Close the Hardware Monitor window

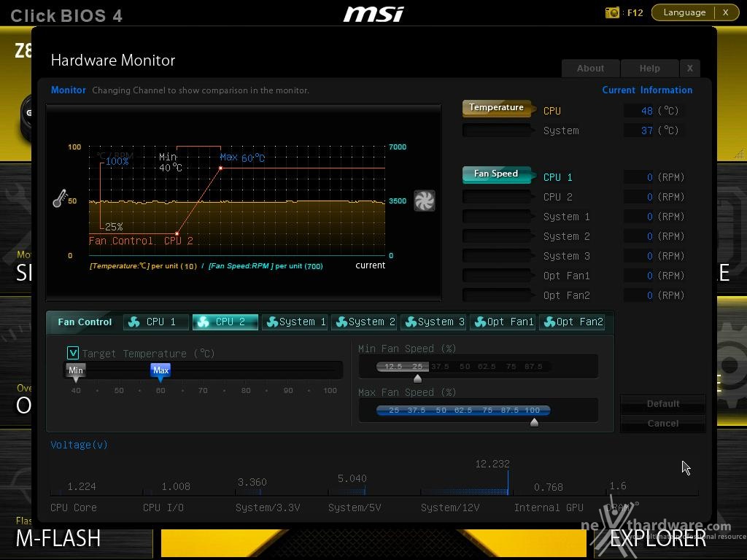point(690,68)
